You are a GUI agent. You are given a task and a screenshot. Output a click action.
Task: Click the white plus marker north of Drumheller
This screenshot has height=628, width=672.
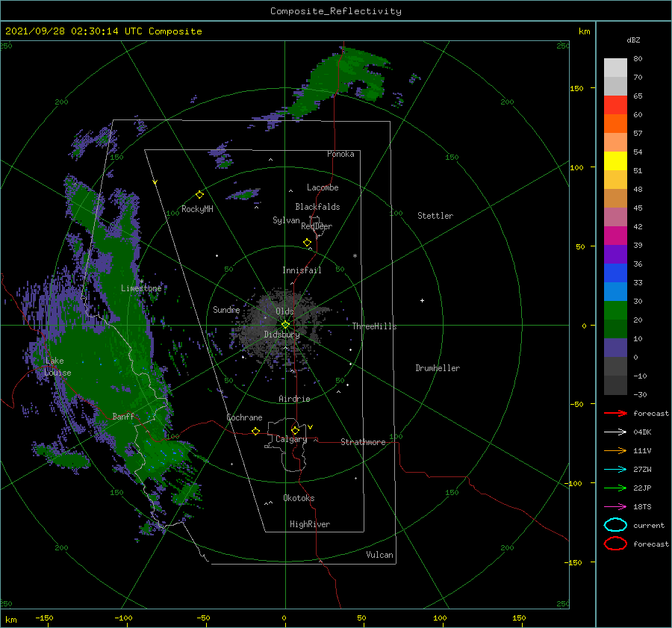coord(422,300)
